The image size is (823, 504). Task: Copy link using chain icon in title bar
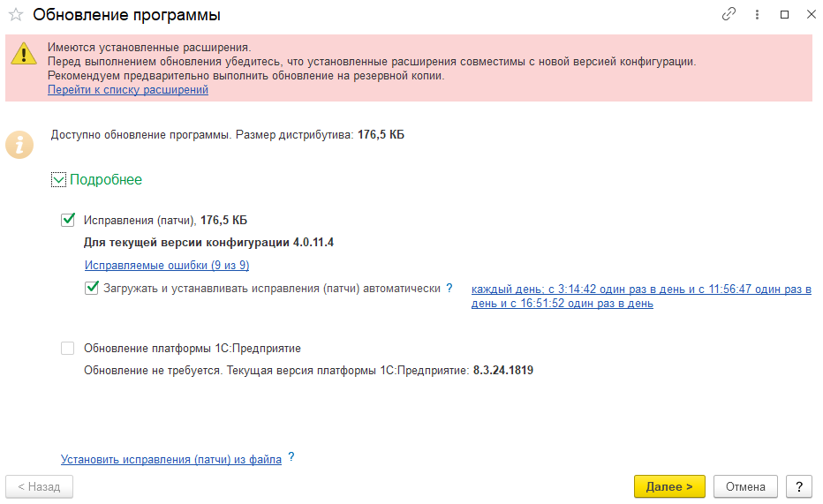pos(729,15)
